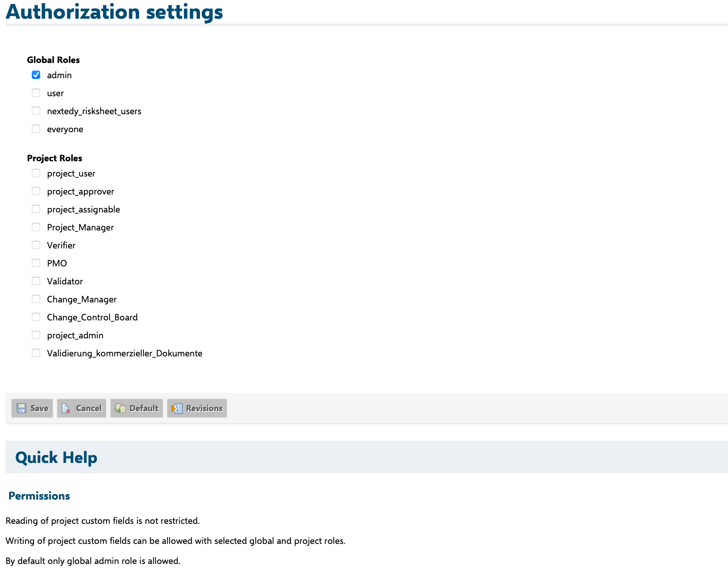The height and width of the screenshot is (575, 728).
Task: Click the Save floppy disk icon
Action: 21,408
